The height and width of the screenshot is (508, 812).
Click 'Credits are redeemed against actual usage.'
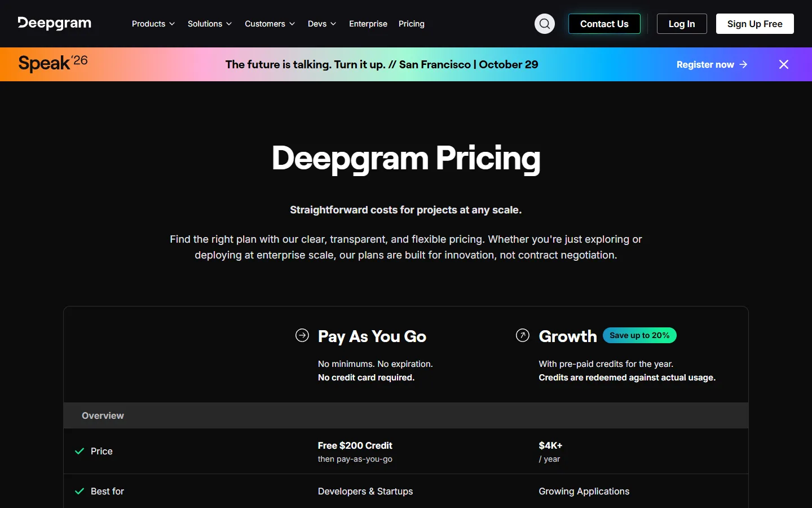627,378
